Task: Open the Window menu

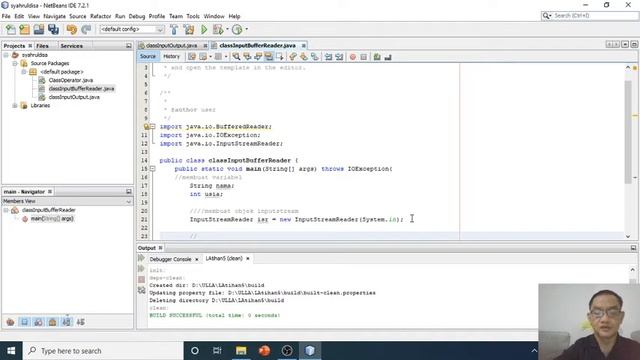Action: [x=214, y=16]
